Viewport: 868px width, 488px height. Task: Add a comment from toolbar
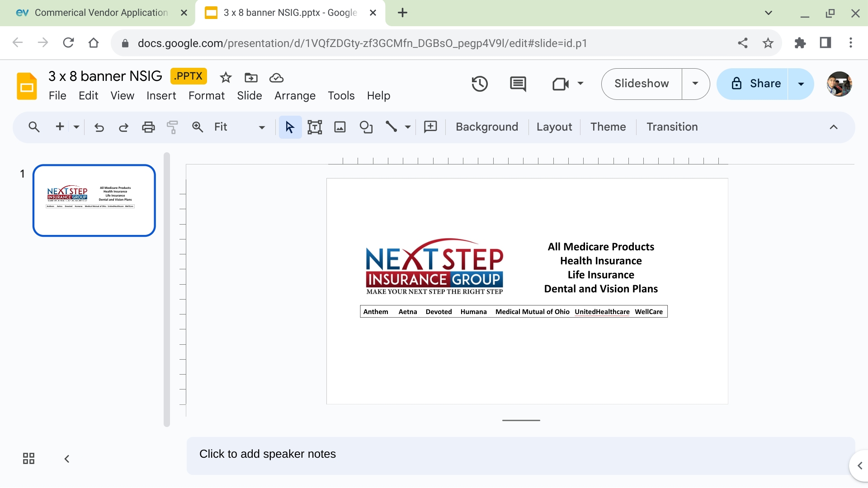(430, 127)
